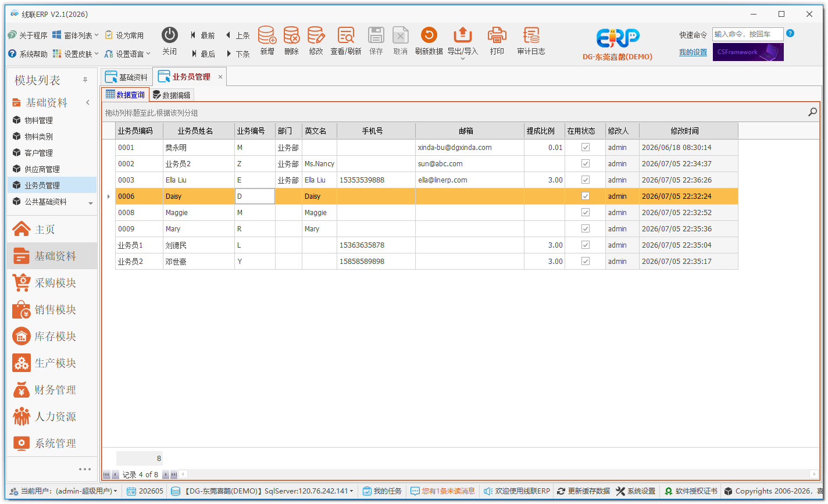Expand the 公共基础资料 arrow
The height and width of the screenshot is (504, 828).
coord(91,203)
